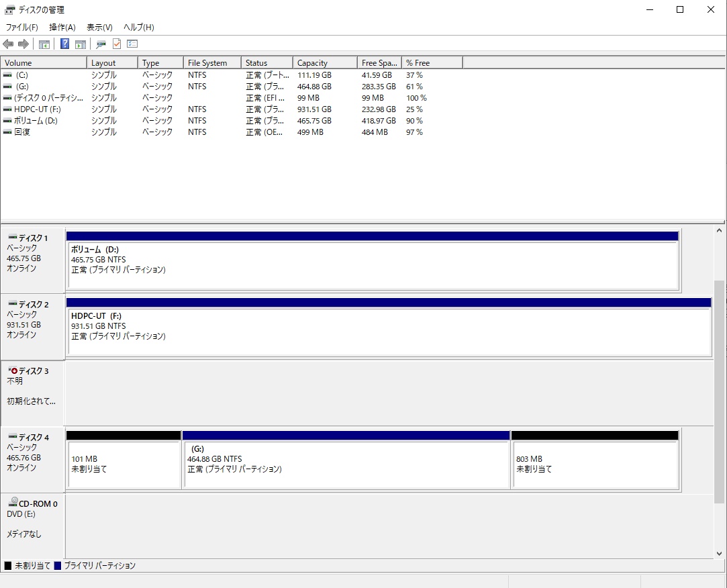The width and height of the screenshot is (727, 588).
Task: Click the checklist settings toolbar icon
Action: click(x=132, y=44)
